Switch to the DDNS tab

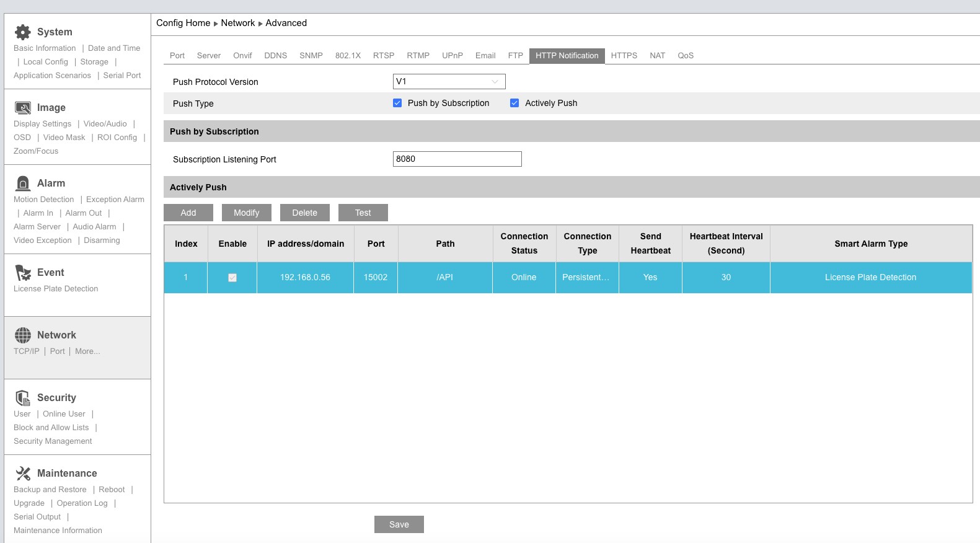(x=276, y=55)
